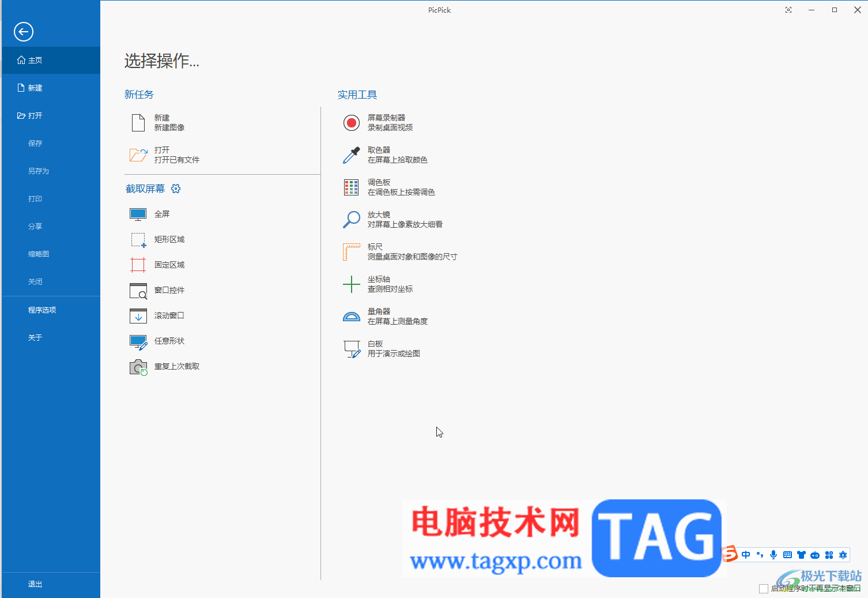This screenshot has height=598, width=868.
Task: Click the back arrow icon
Action: (24, 32)
